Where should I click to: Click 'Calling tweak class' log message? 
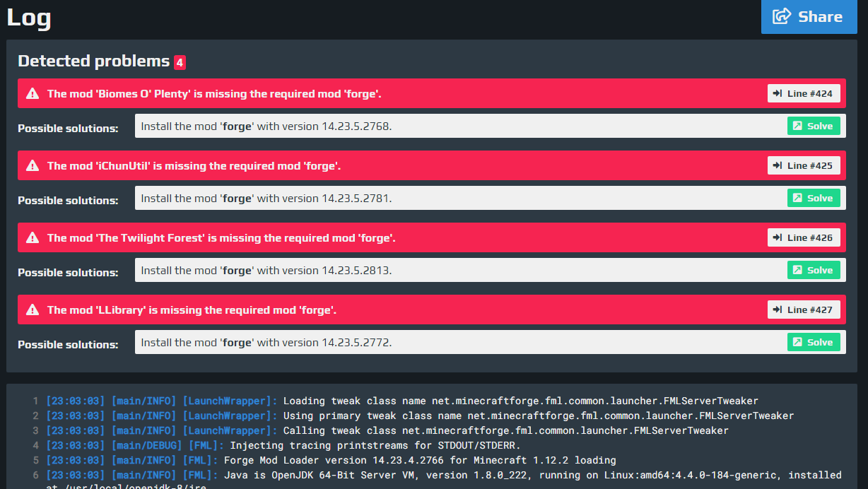(x=506, y=430)
